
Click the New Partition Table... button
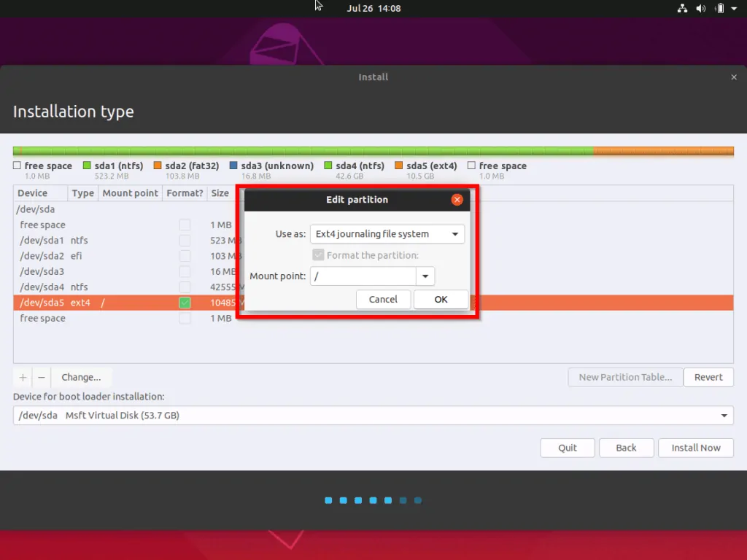tap(625, 377)
